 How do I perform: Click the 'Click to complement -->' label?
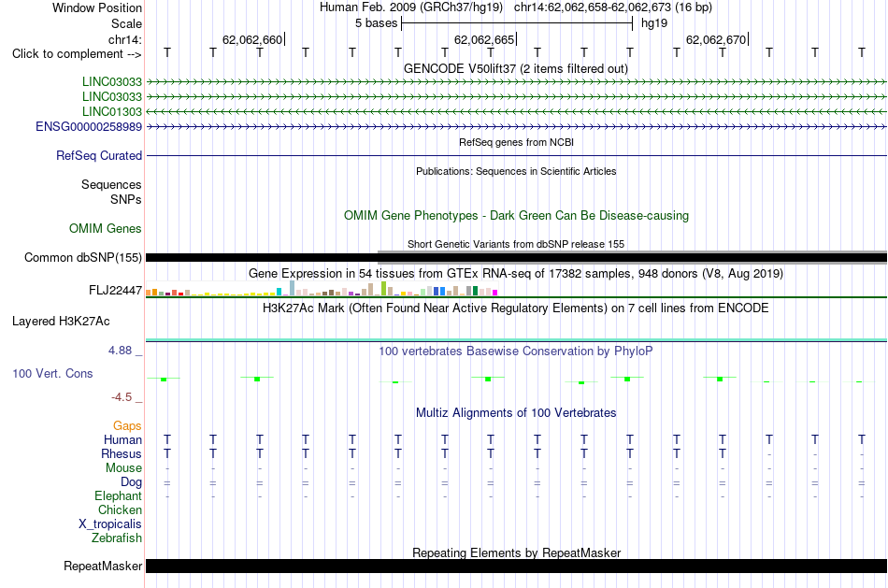tap(77, 54)
